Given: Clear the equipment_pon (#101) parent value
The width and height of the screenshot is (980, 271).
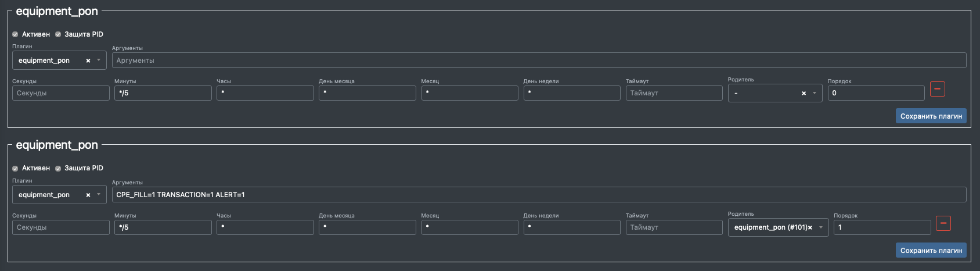Looking at the screenshot, I should click(810, 227).
